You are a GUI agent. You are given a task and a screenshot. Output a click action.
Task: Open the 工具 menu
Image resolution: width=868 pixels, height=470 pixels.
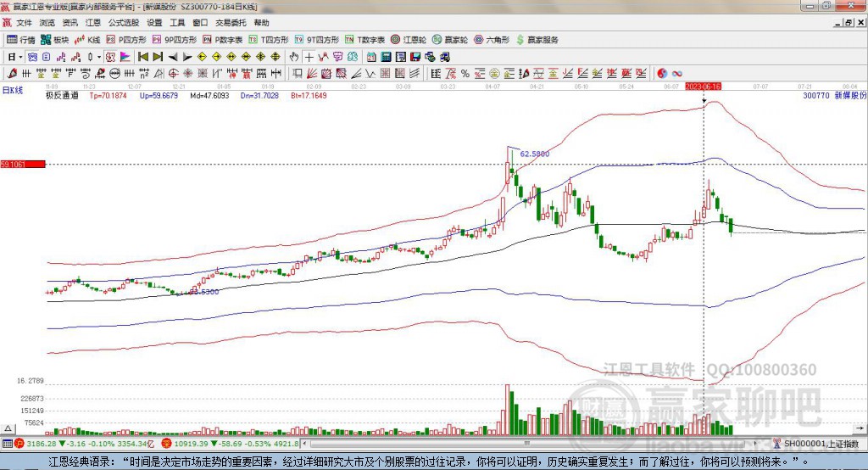point(177,23)
